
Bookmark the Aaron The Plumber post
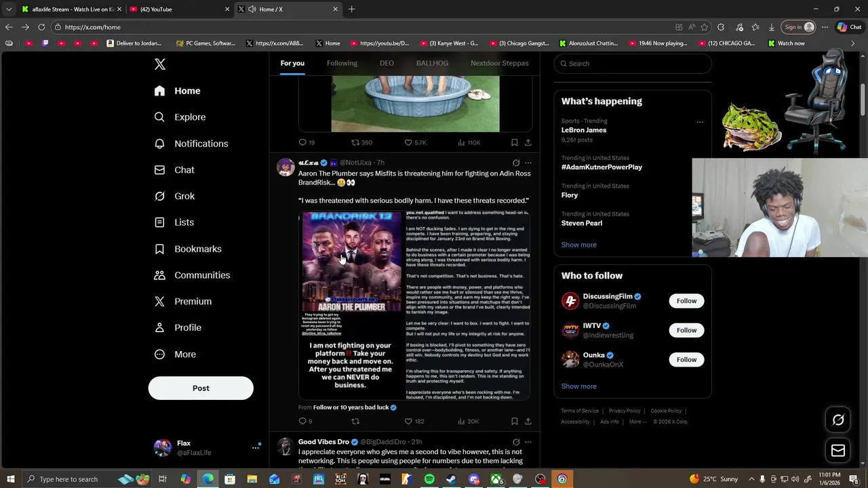tap(514, 422)
